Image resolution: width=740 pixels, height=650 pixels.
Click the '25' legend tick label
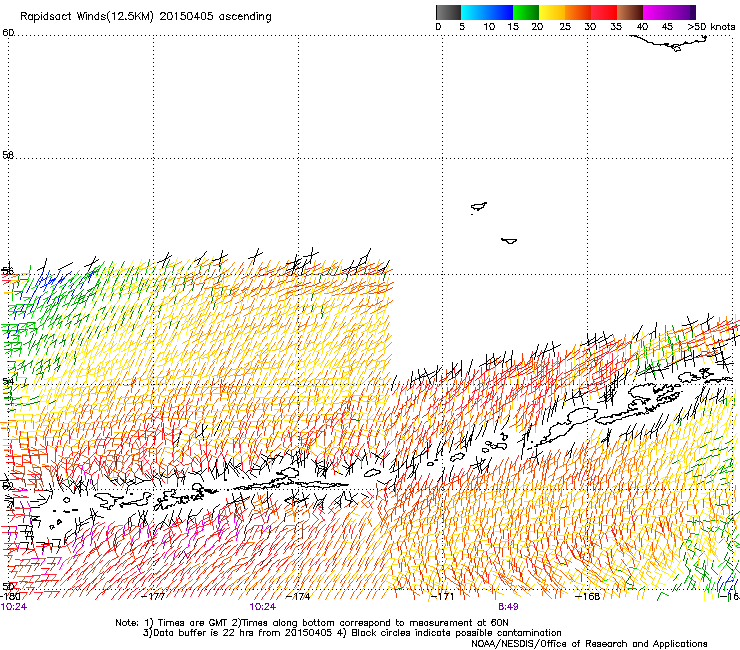(565, 26)
